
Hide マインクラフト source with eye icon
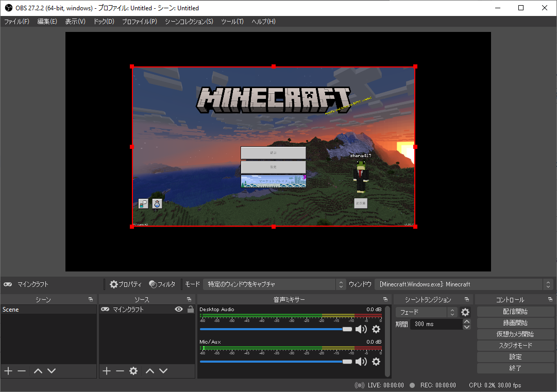pyautogui.click(x=179, y=310)
